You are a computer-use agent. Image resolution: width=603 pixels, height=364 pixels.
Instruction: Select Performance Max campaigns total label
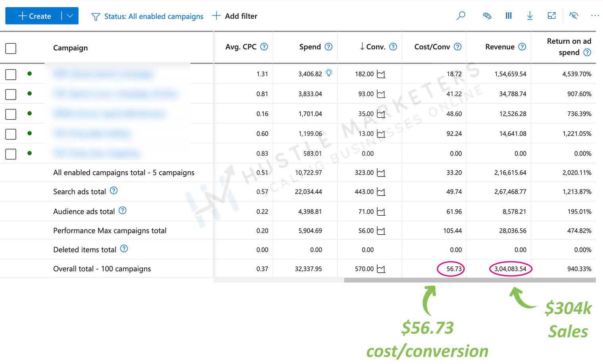(109, 231)
